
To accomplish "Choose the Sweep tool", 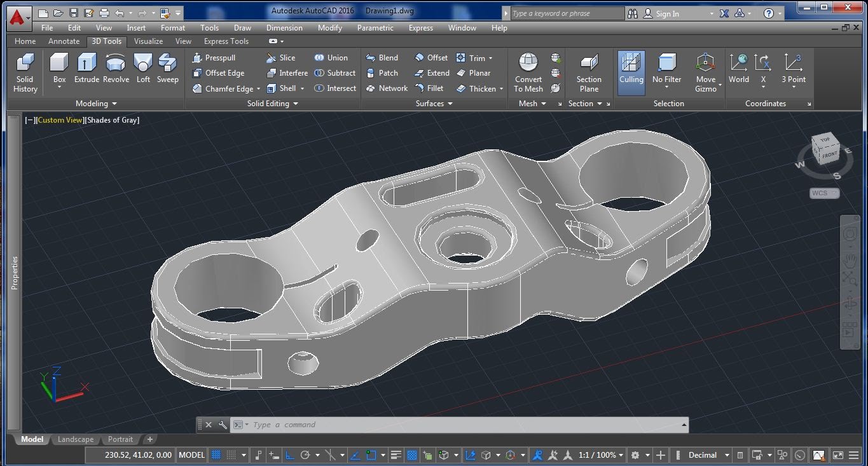I will point(167,69).
